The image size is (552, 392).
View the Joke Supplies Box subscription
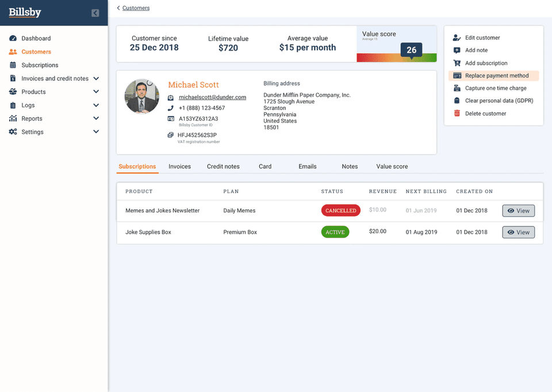[518, 232]
